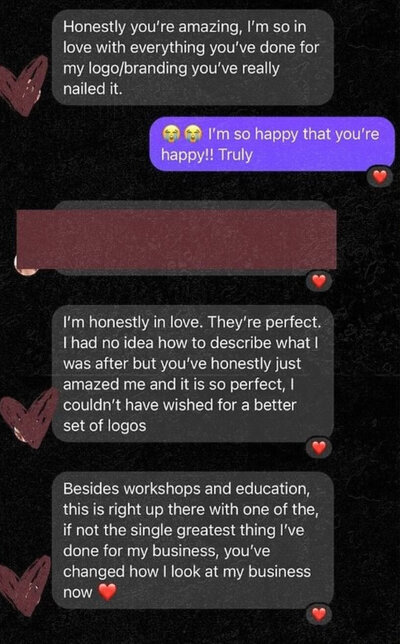This screenshot has width=400, height=644.
Task: Click the word 'Truly' in the purple bubble
Action: coord(235,155)
